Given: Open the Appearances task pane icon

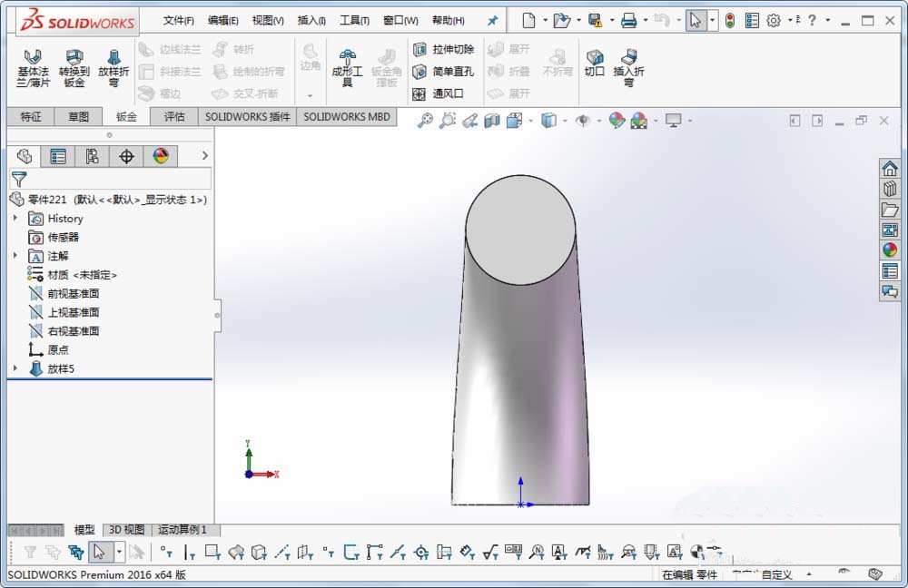Looking at the screenshot, I should [890, 250].
